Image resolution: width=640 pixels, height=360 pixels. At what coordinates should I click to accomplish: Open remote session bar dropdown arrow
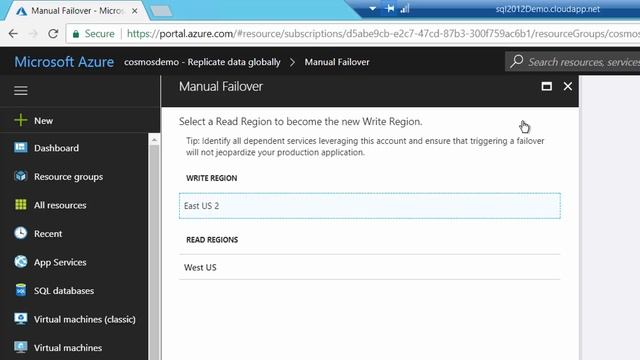(372, 9)
